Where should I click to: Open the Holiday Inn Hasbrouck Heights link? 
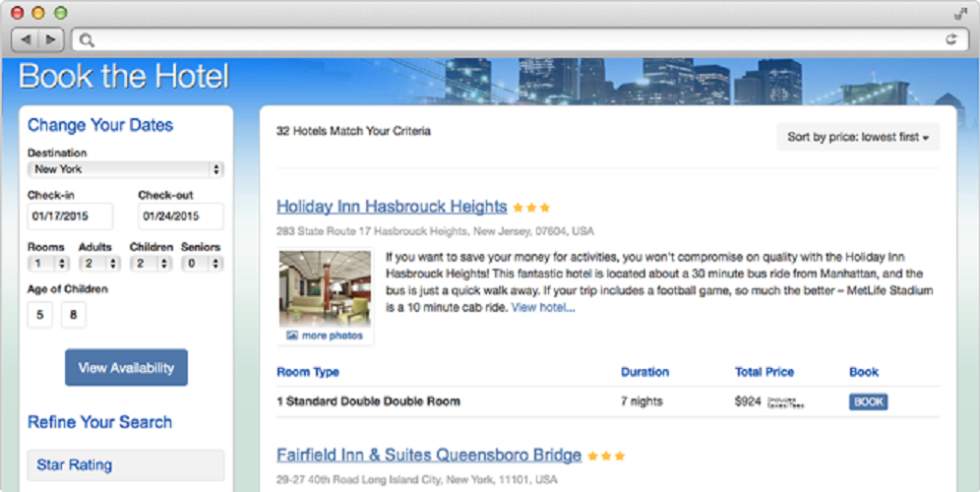392,207
